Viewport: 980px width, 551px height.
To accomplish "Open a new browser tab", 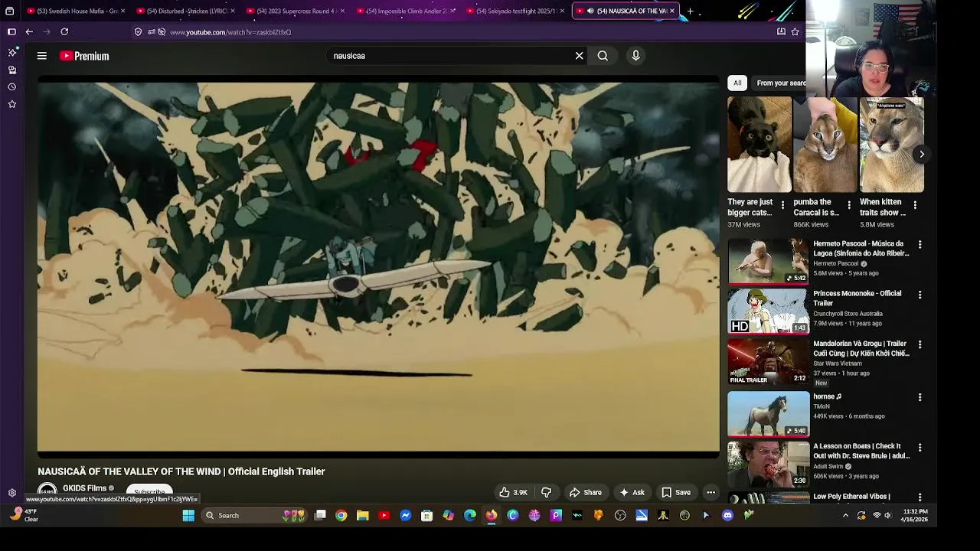I will click(690, 11).
